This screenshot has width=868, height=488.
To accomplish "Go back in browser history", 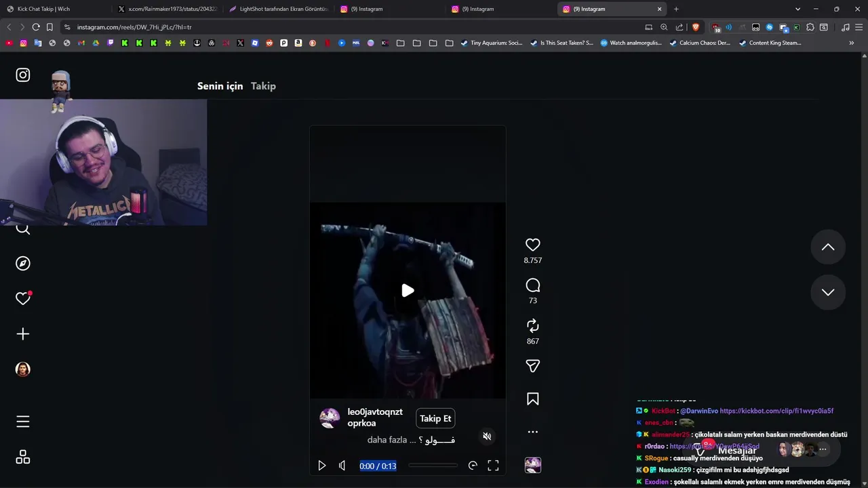I will (x=9, y=27).
